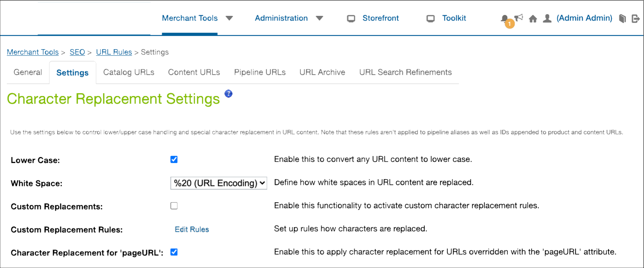Switch to the Catalog URLs tab

coord(129,72)
